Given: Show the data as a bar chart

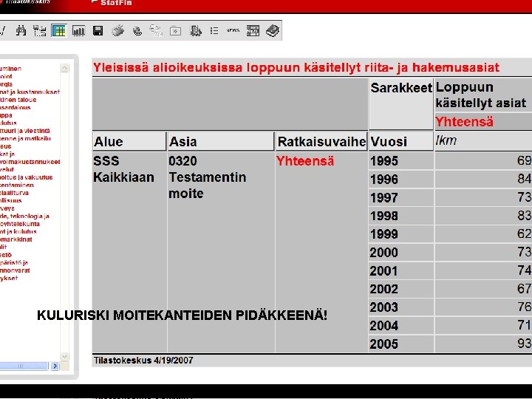Looking at the screenshot, I should 78,31.
